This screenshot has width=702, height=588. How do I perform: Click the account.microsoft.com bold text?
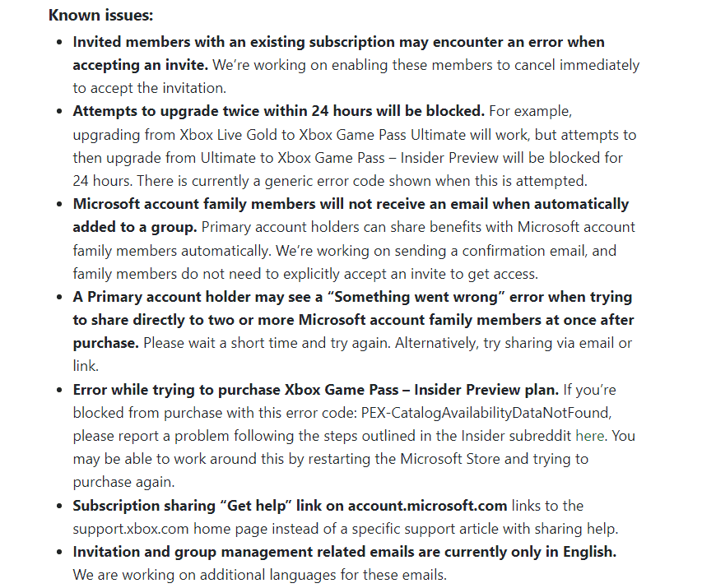point(427,505)
